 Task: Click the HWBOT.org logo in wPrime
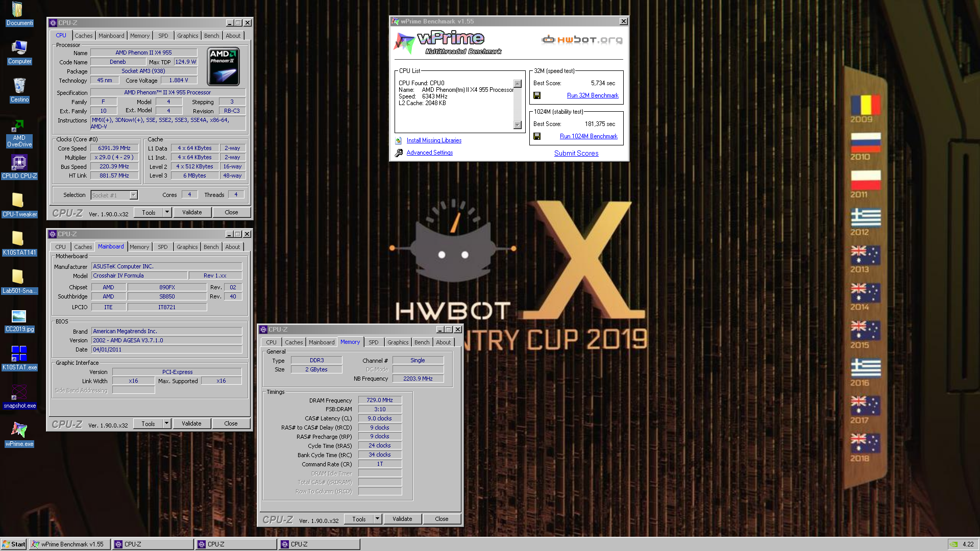582,40
